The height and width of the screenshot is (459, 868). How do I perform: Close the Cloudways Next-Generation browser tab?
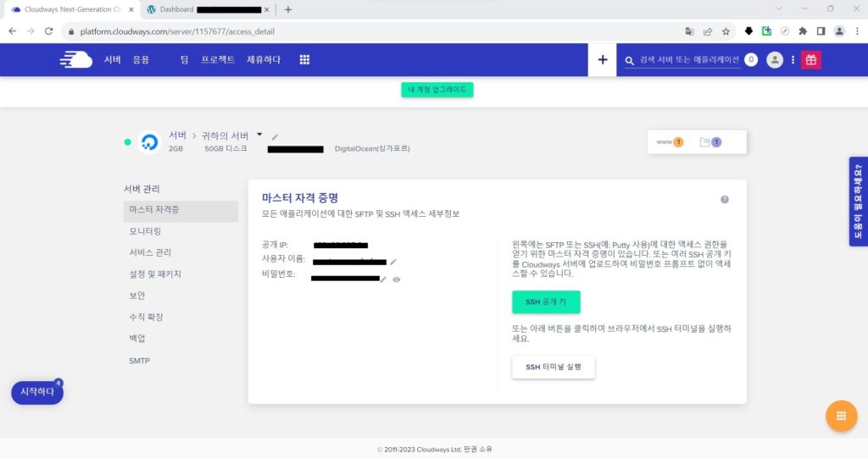pyautogui.click(x=131, y=9)
